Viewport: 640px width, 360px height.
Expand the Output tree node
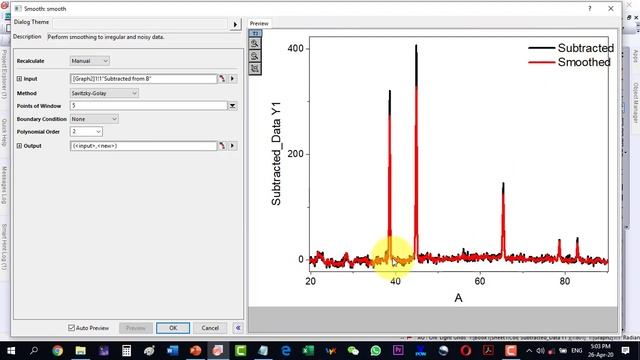pos(19,146)
